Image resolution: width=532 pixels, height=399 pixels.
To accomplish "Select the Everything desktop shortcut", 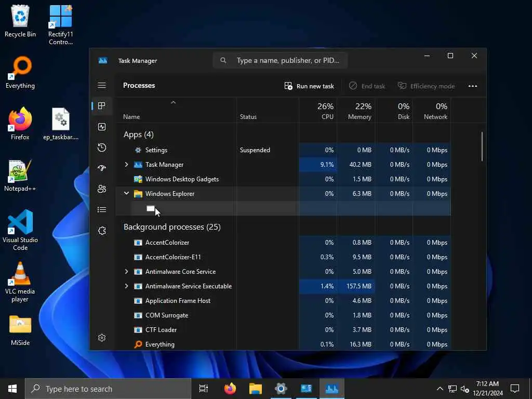I will coord(20,73).
